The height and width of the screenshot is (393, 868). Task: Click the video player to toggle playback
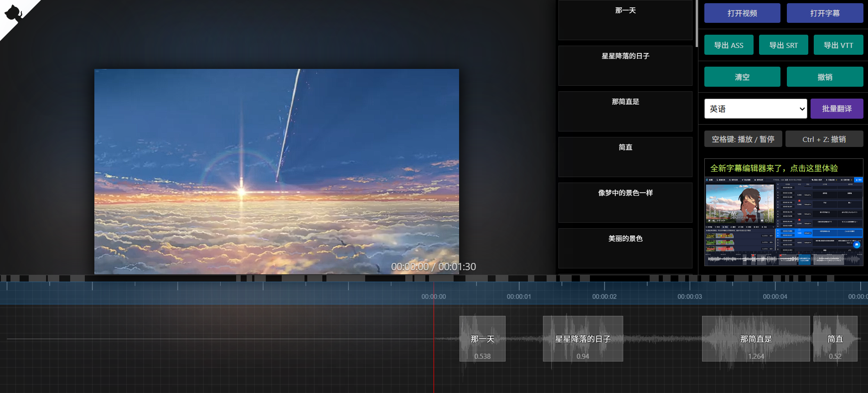[x=277, y=171]
